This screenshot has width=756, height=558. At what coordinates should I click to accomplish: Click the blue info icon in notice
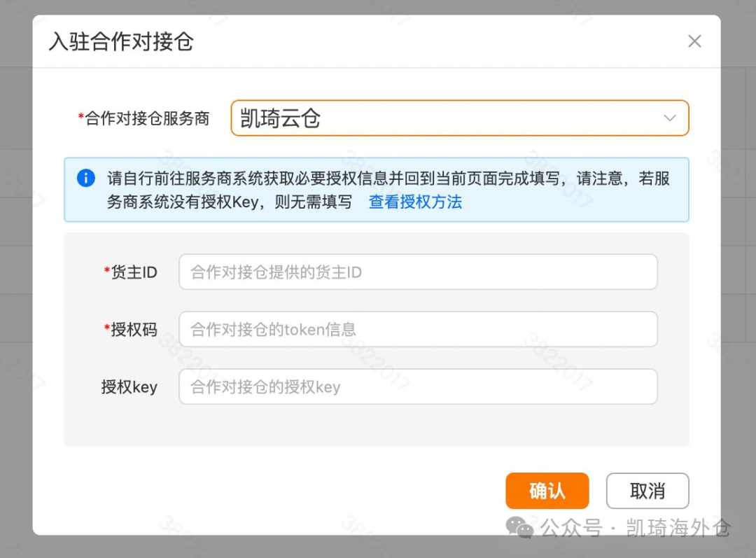[86, 178]
